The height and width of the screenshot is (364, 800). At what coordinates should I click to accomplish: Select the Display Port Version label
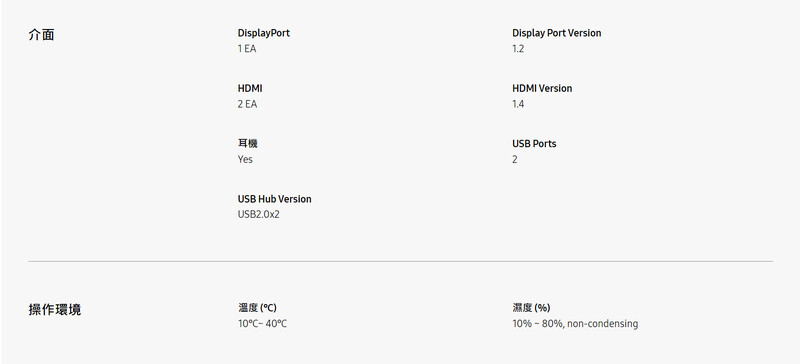click(557, 33)
